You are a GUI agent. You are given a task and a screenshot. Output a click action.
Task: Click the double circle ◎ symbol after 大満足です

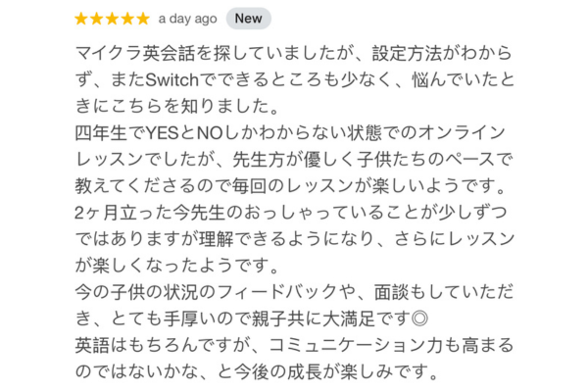coord(419,318)
